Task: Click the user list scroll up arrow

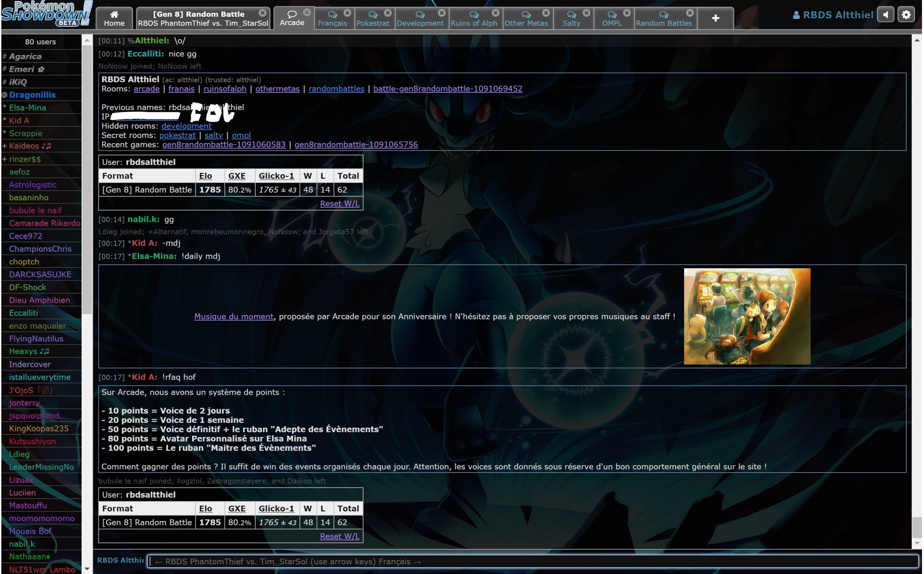Action: [x=87, y=40]
